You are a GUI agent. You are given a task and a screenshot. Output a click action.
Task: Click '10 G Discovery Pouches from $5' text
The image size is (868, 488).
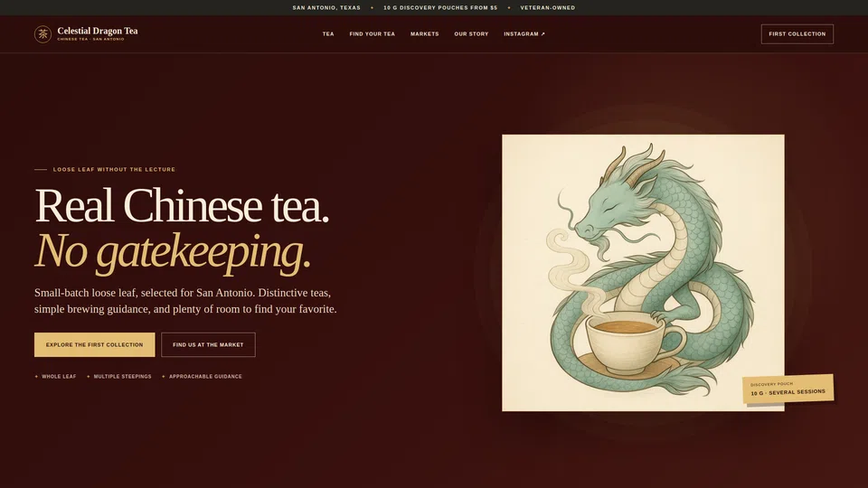pyautogui.click(x=440, y=8)
